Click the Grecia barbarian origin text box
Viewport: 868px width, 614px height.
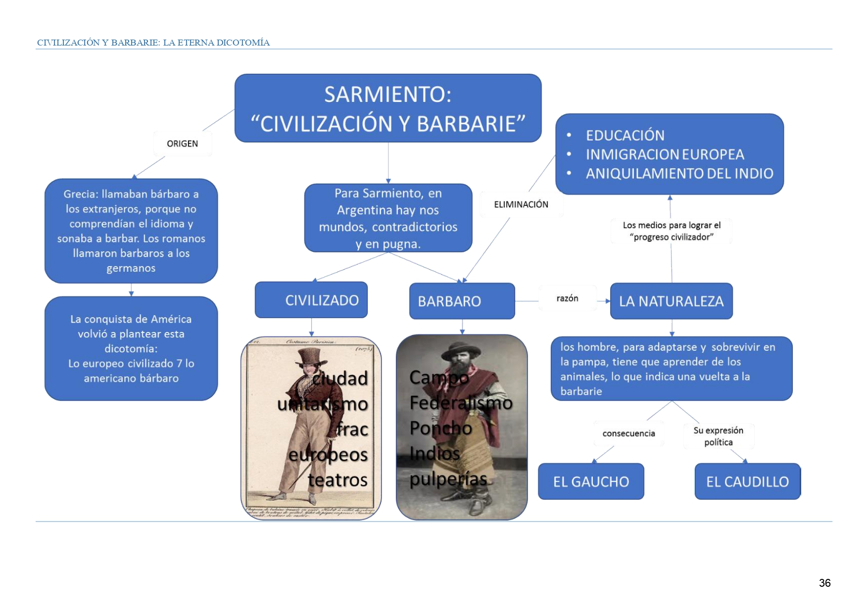click(131, 231)
